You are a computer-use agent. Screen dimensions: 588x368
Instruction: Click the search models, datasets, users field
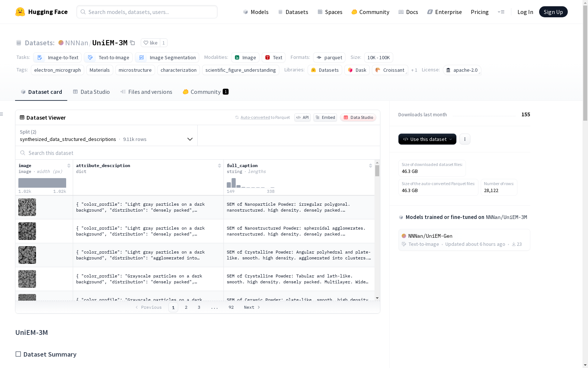pos(147,12)
